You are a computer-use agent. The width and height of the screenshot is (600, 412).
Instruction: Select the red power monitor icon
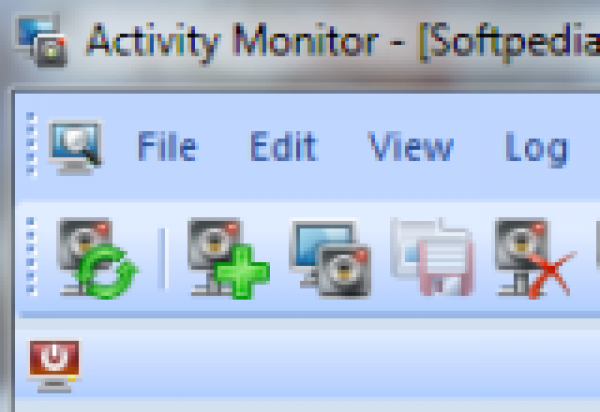54,366
